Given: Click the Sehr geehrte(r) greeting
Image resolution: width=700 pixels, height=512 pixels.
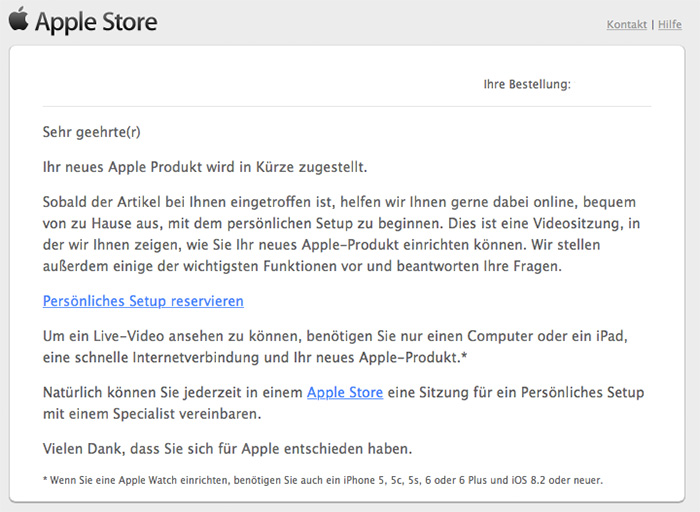Looking at the screenshot, I should [x=92, y=132].
